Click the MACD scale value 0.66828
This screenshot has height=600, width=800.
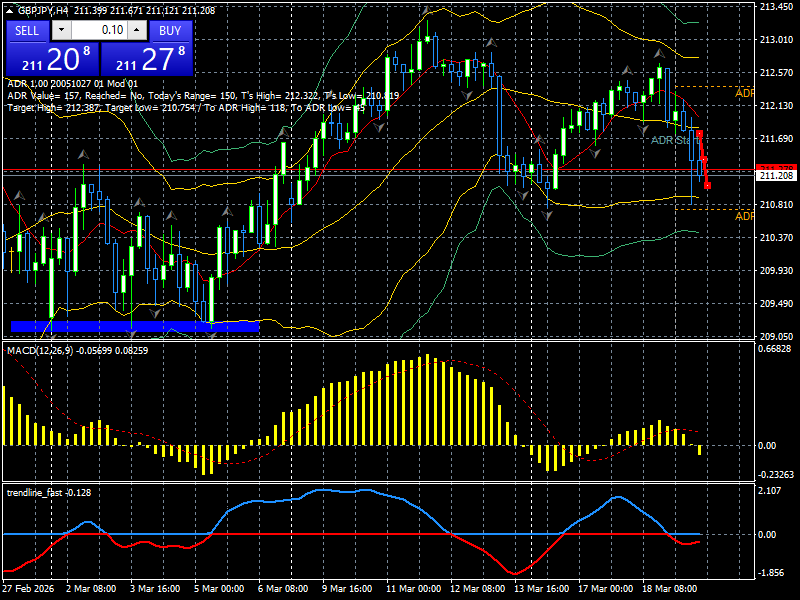coord(775,349)
